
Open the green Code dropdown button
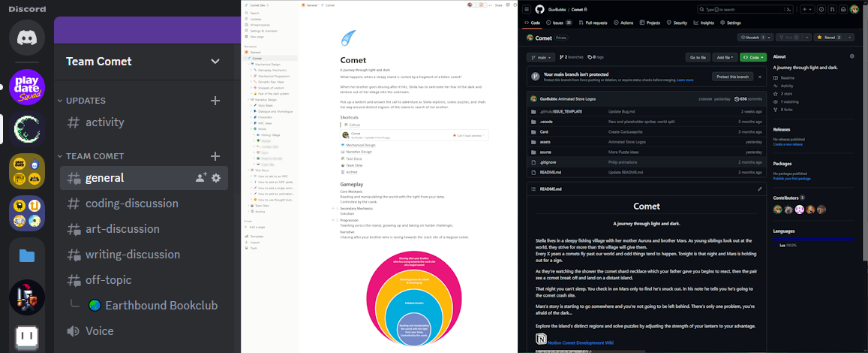tap(753, 57)
